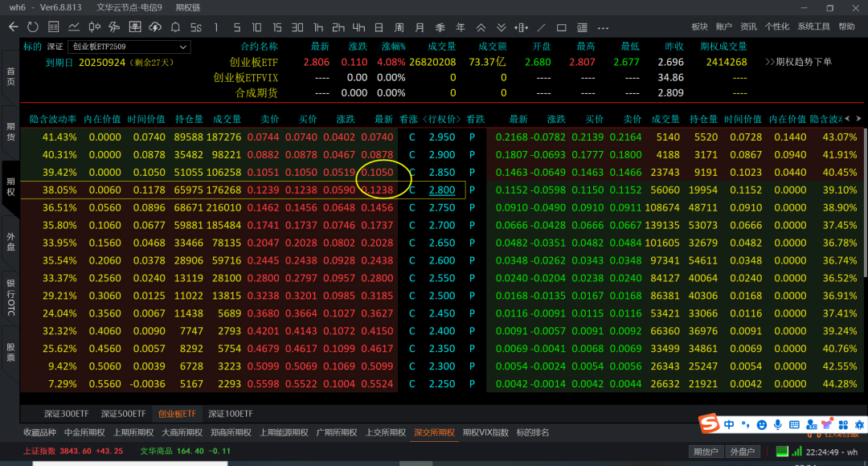Open the 板块 menu
Image resolution: width=868 pixels, height=466 pixels.
(700, 27)
